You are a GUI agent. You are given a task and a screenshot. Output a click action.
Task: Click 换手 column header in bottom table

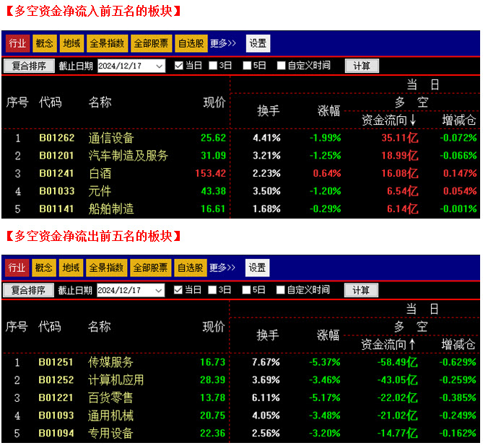pos(268,335)
